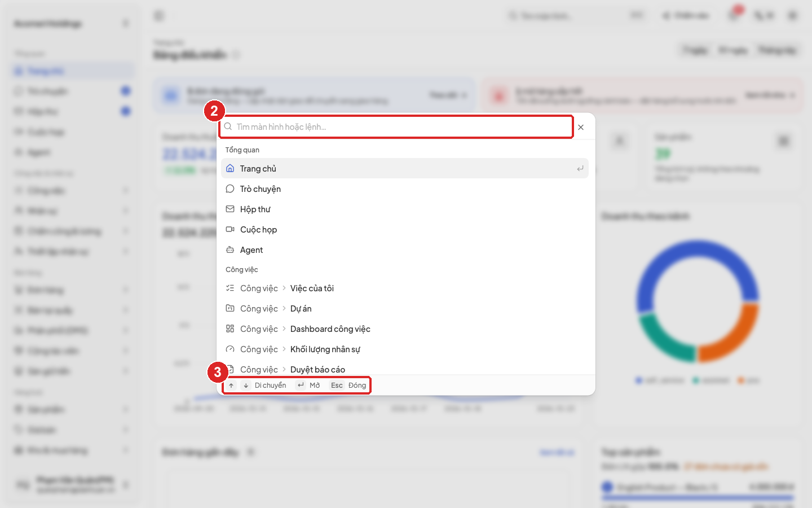
Task: Click the 'Đóng' footer label
Action: [358, 386]
